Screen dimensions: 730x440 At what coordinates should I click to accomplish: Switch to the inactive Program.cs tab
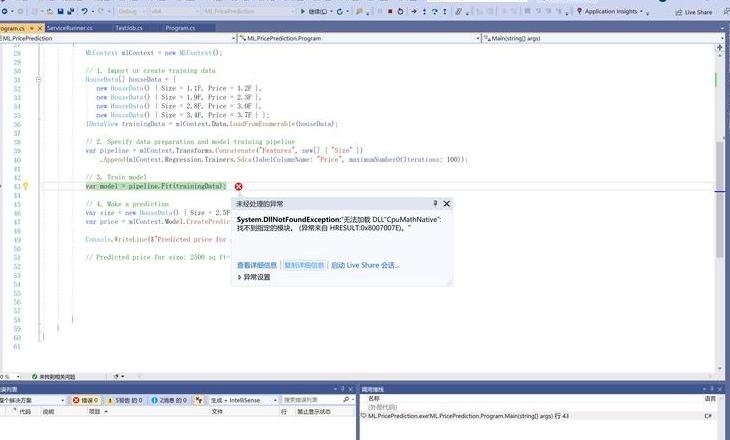coord(180,28)
